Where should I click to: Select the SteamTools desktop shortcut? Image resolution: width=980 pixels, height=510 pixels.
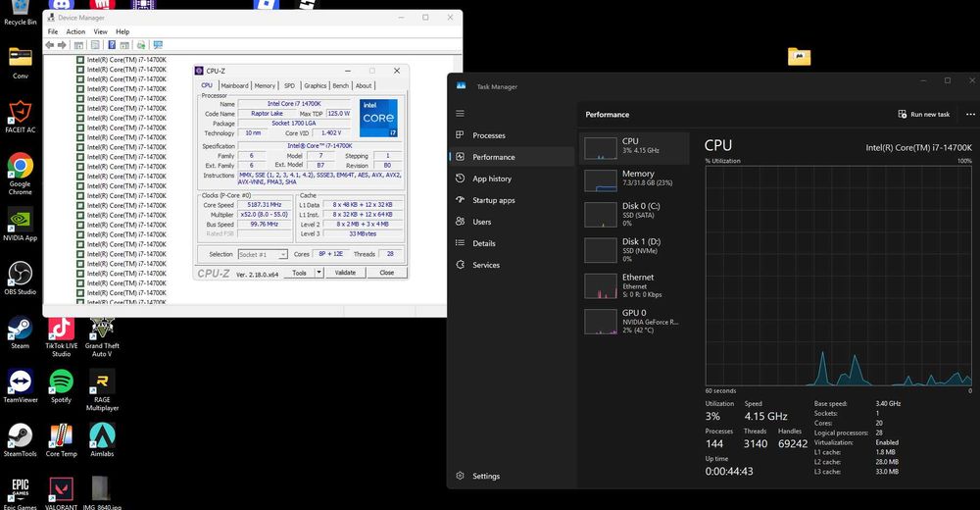point(20,440)
